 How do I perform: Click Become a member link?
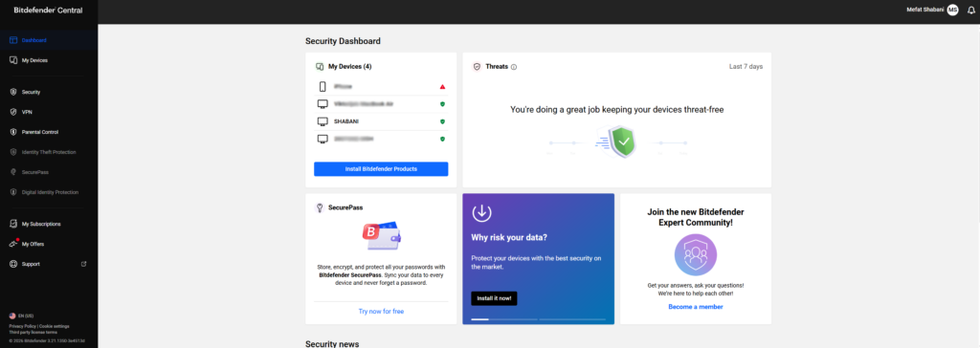click(696, 307)
